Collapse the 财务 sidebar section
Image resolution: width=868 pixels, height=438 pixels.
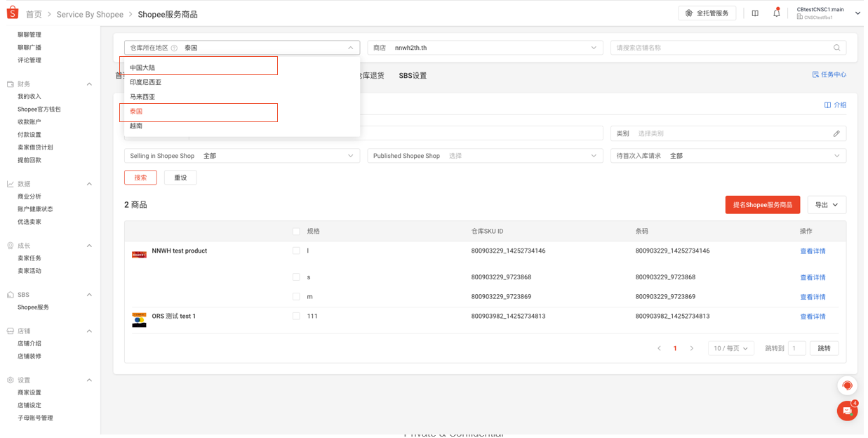(89, 84)
